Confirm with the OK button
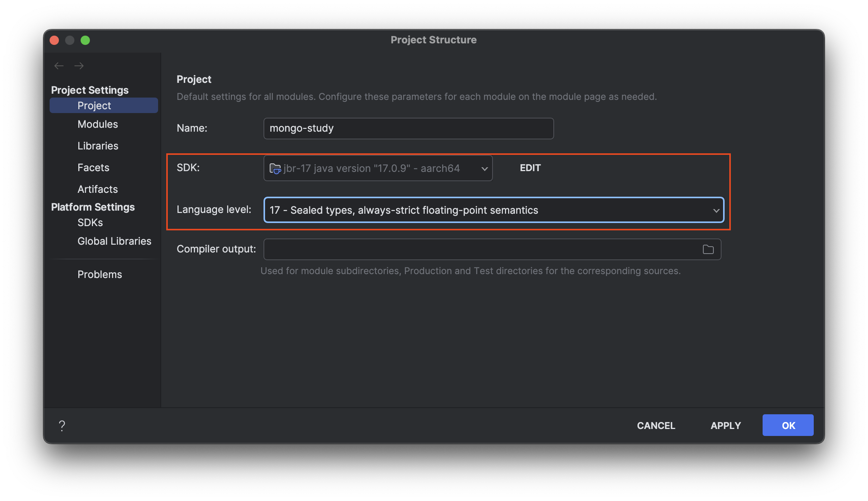Viewport: 868px width, 501px height. click(x=788, y=426)
